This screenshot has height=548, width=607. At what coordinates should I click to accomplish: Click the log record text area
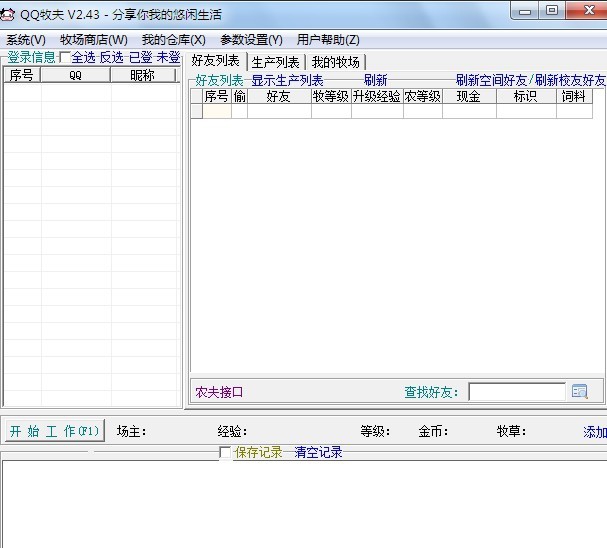[x=304, y=504]
